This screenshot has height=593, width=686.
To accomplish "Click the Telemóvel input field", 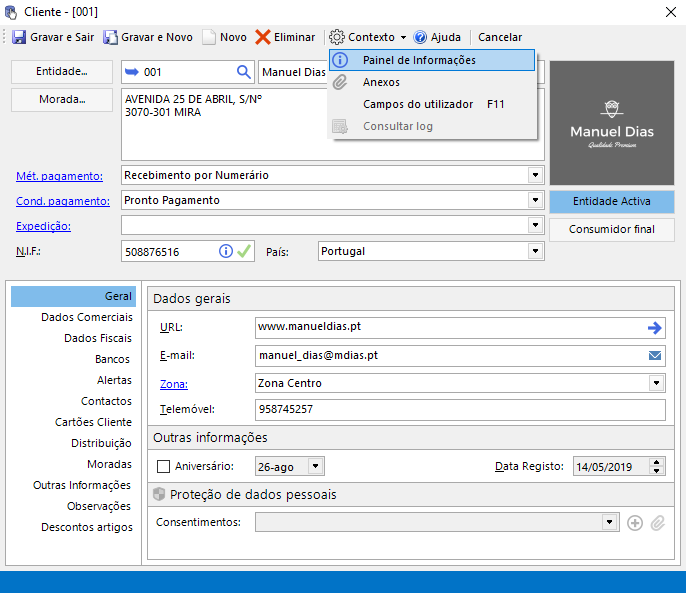I will coord(460,410).
